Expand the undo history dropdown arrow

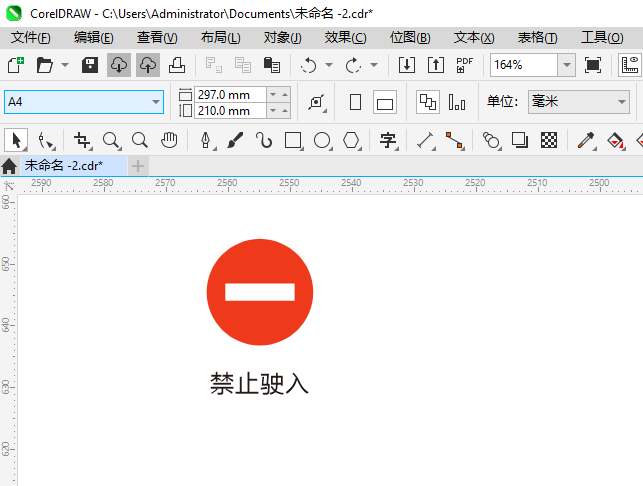point(329,65)
